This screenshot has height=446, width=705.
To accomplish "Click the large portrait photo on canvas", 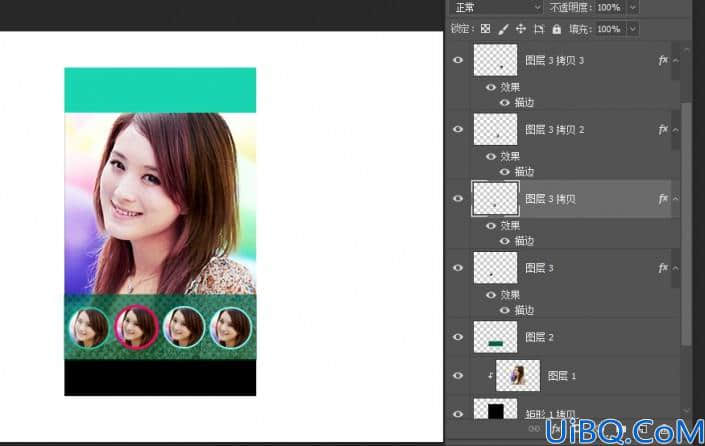I will pyautogui.click(x=160, y=203).
